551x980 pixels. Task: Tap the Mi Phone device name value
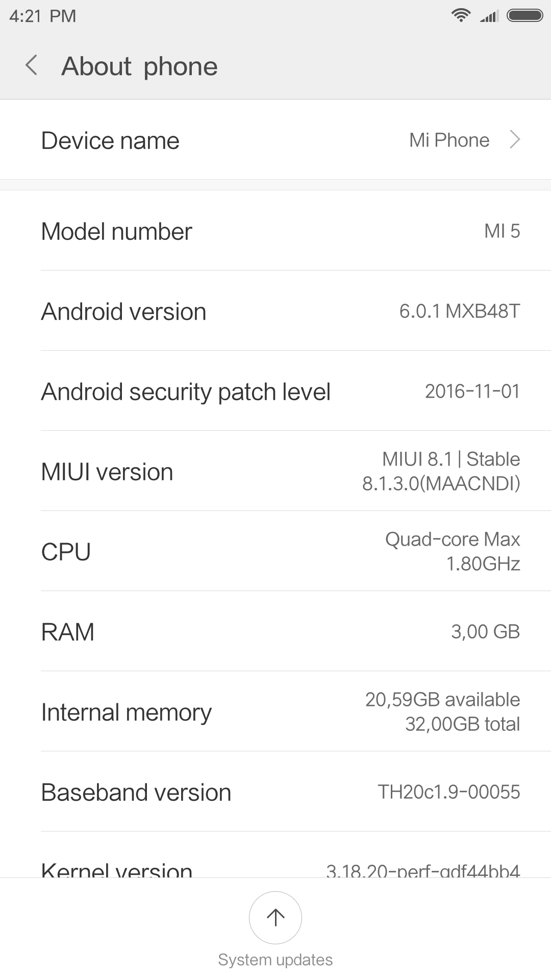tap(449, 140)
